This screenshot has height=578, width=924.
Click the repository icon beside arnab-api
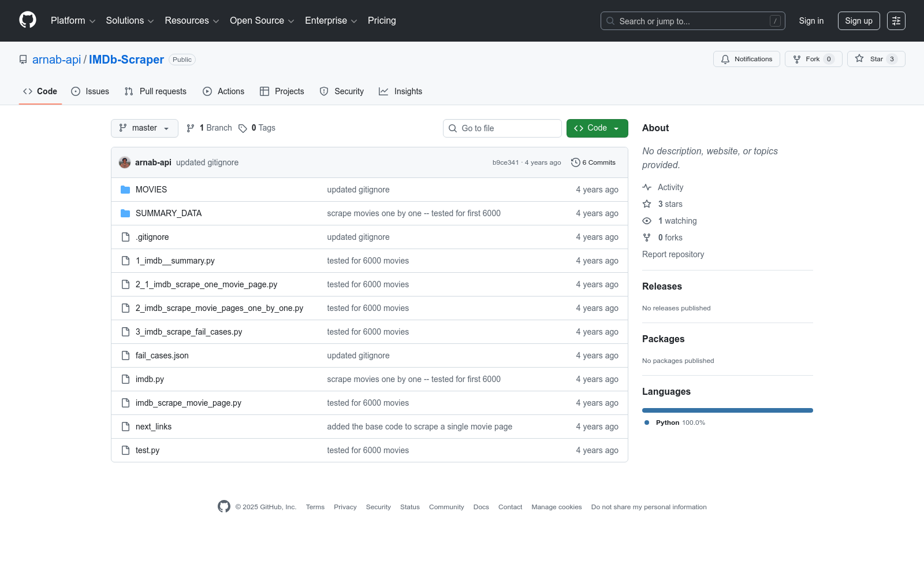click(x=23, y=60)
